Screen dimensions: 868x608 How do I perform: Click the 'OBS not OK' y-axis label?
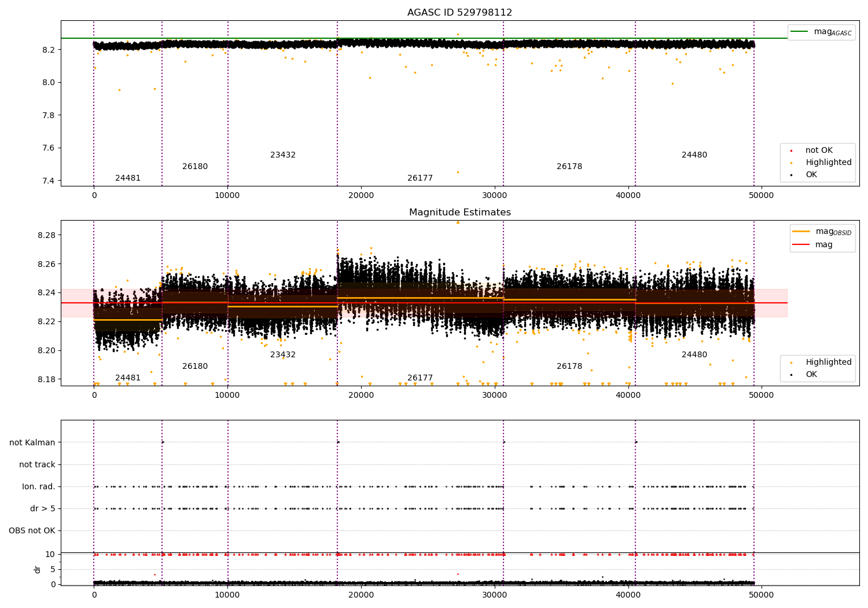click(x=32, y=531)
